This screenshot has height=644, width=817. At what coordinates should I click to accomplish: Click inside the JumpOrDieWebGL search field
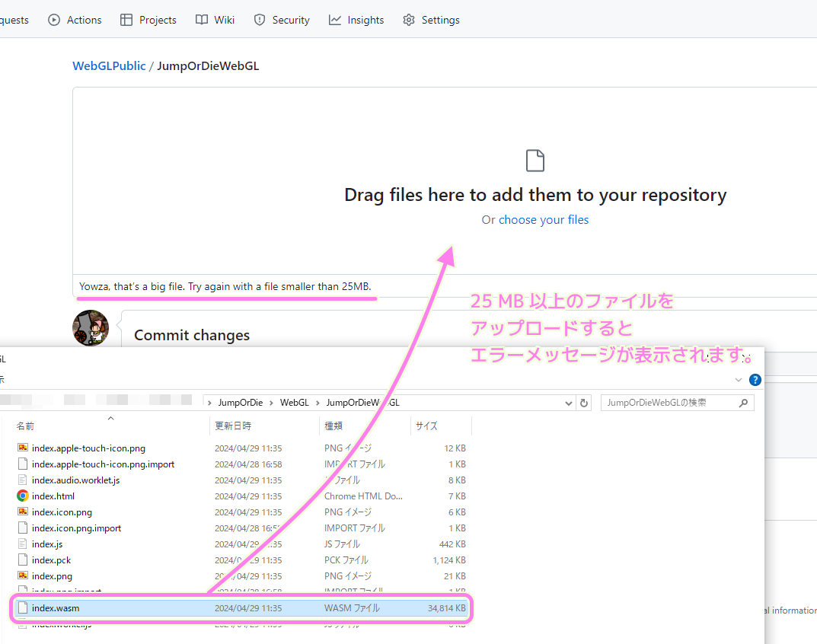(x=670, y=402)
